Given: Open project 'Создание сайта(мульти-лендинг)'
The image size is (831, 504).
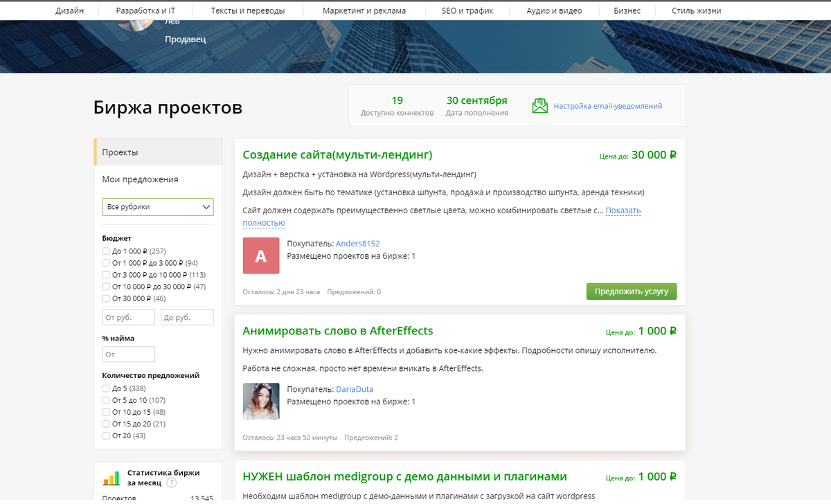Looking at the screenshot, I should 337,154.
